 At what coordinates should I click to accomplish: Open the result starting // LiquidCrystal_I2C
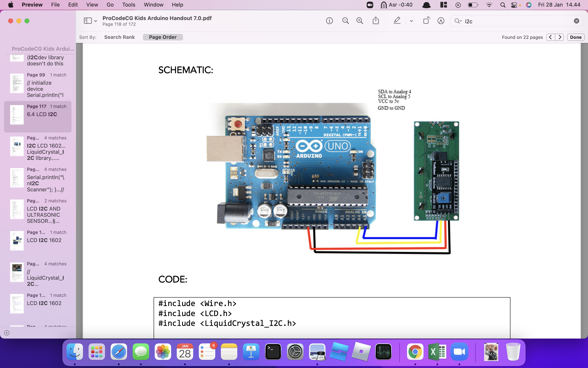point(38,274)
